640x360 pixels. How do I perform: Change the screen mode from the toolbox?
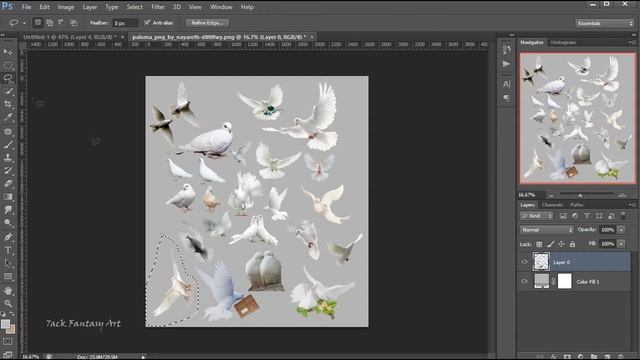coord(8,354)
